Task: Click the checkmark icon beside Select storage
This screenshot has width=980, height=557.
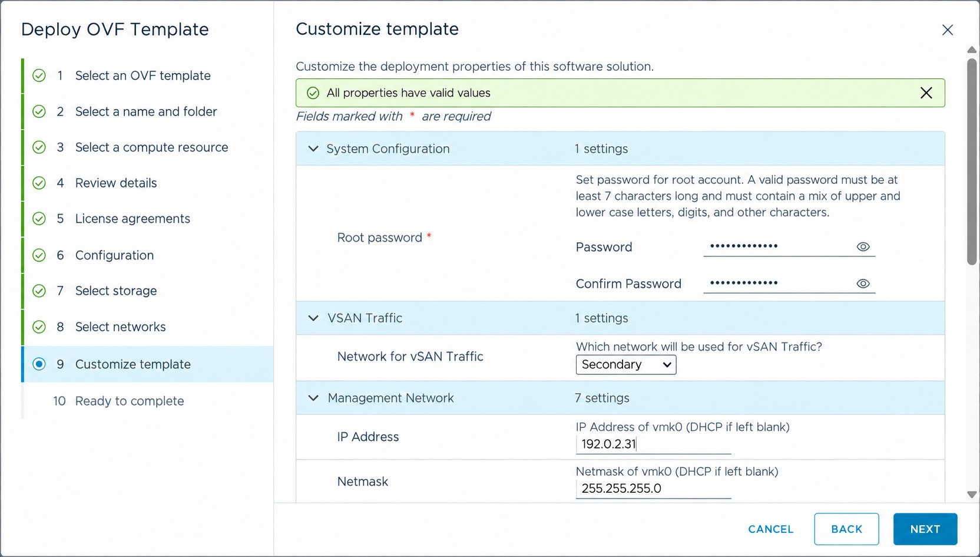Action: click(39, 291)
